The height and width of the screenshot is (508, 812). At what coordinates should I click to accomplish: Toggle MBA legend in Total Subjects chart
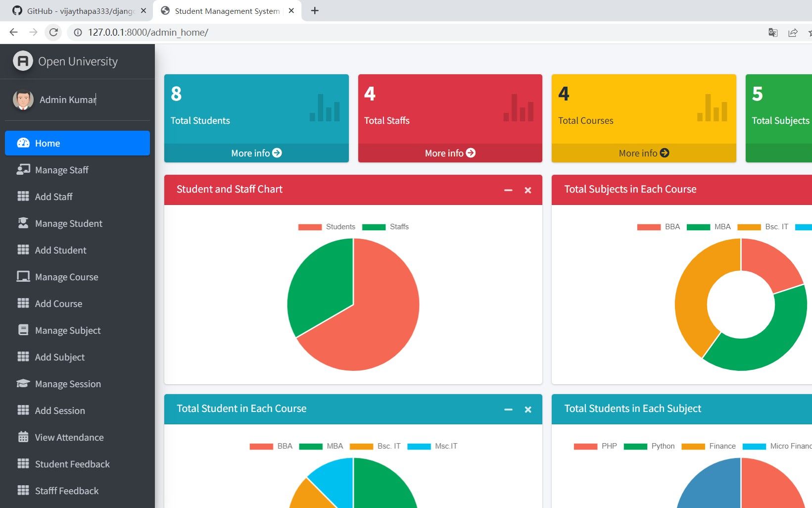pyautogui.click(x=709, y=227)
